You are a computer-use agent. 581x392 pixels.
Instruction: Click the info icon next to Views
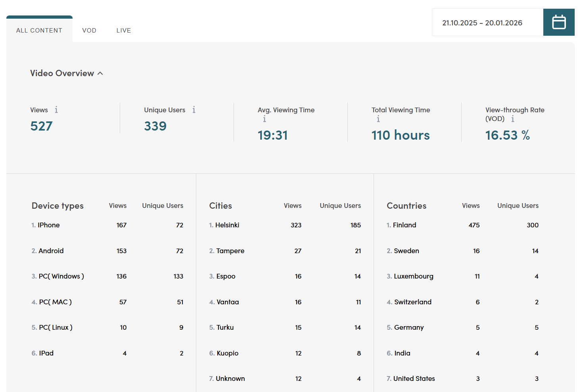(x=56, y=110)
